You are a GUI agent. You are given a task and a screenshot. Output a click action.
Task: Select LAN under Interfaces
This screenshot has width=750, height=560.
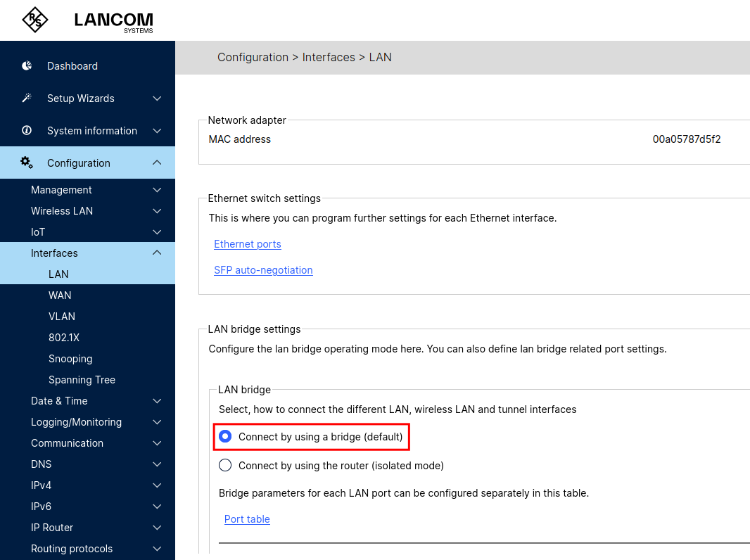(x=58, y=274)
